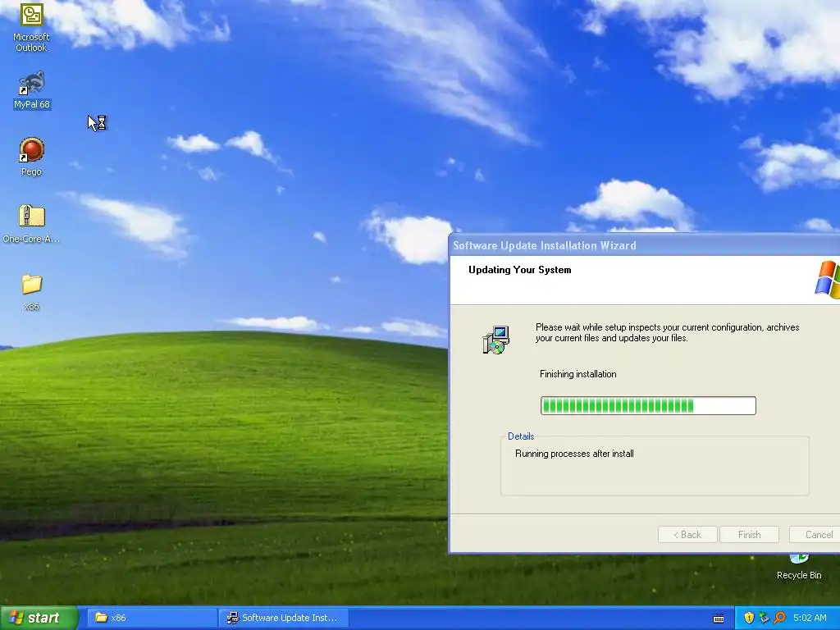Click the Software Update Installation Wizard title bar
Viewport: 840px width, 630px height.
645,245
